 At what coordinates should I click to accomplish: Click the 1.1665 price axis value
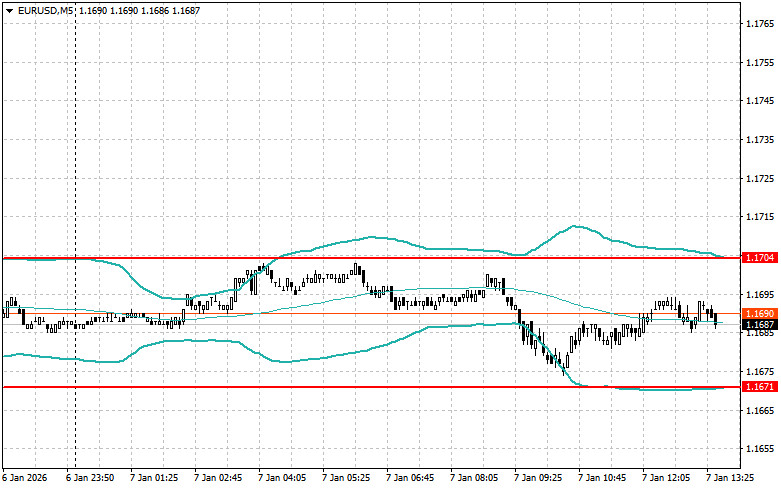click(760, 410)
